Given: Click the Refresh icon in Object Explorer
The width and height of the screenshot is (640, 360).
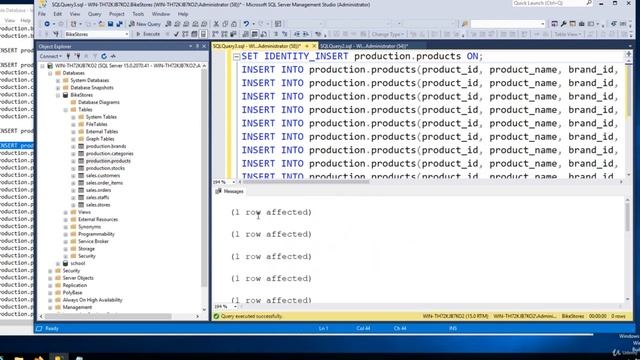Looking at the screenshot, I should tap(104, 56).
